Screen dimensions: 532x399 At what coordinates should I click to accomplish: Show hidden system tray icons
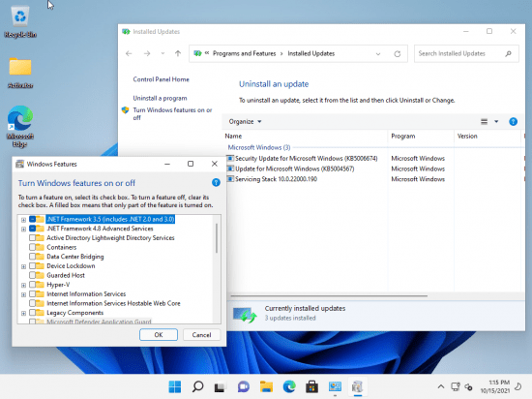(x=441, y=386)
